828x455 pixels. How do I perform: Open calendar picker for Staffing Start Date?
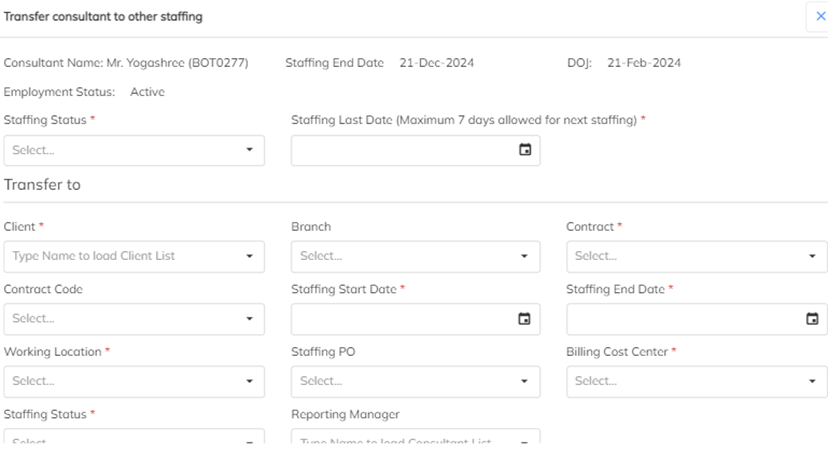524,319
